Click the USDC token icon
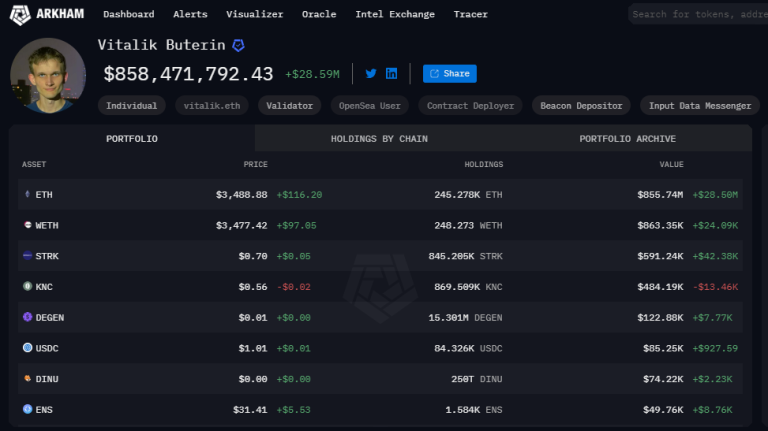This screenshot has height=431, width=768. pos(27,348)
